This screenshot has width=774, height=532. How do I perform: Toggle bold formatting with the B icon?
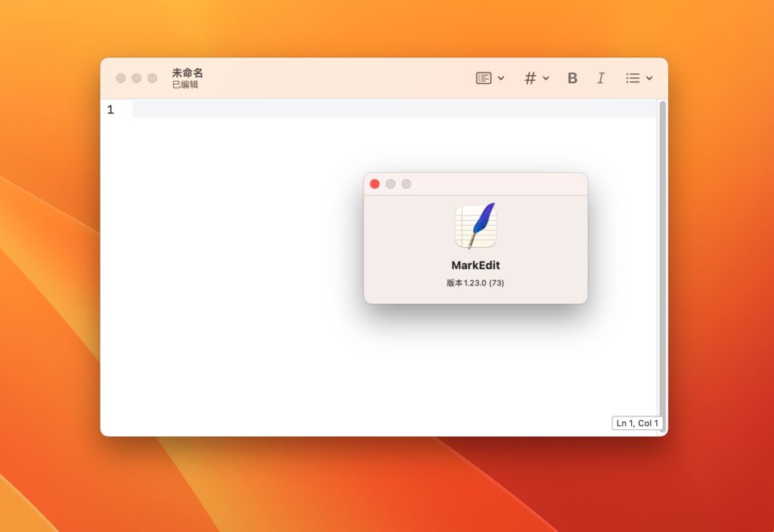(x=572, y=78)
